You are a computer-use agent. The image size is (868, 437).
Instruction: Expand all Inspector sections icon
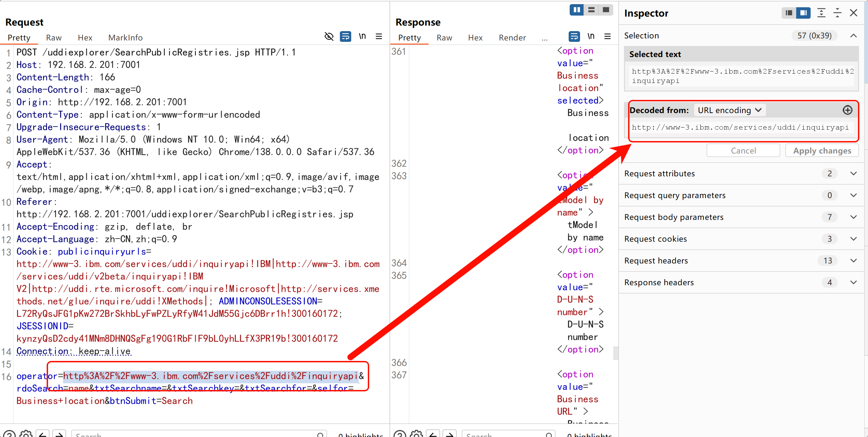[x=821, y=13]
